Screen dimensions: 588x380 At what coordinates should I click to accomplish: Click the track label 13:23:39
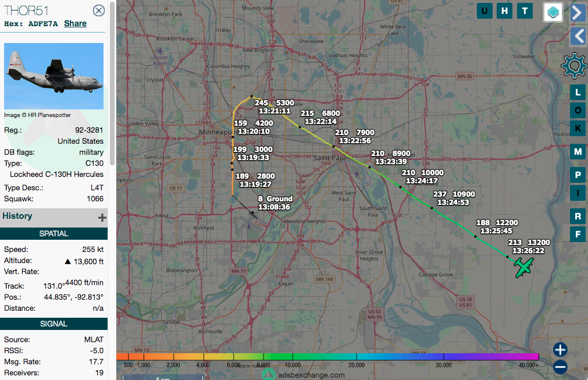click(391, 161)
